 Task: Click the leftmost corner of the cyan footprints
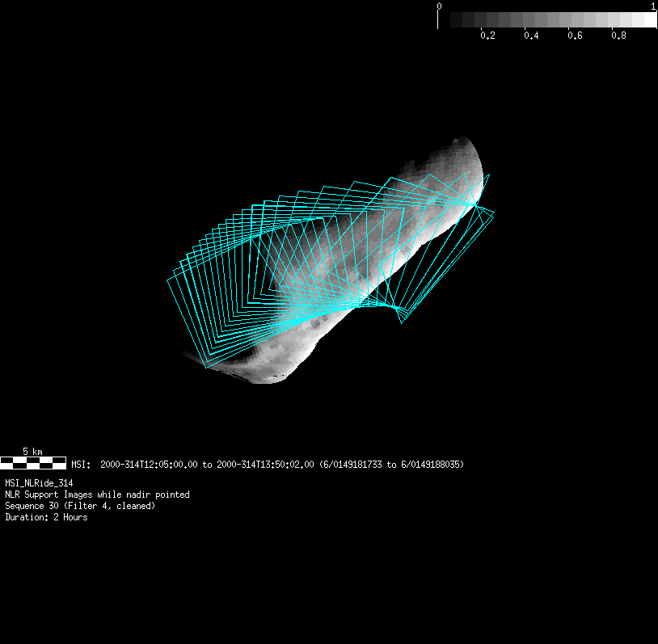[167, 280]
